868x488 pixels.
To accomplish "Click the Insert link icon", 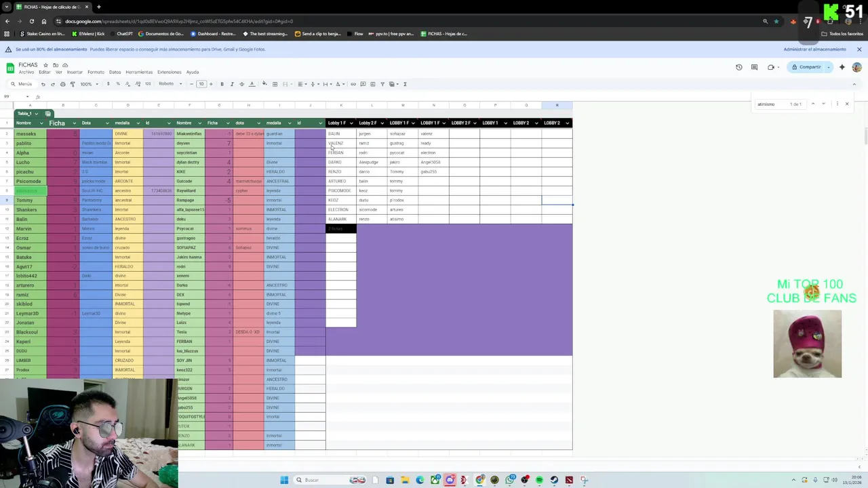I will pyautogui.click(x=353, y=84).
